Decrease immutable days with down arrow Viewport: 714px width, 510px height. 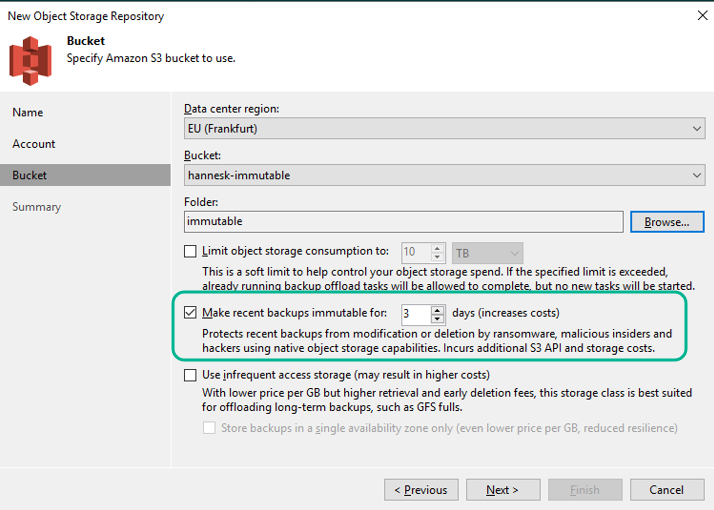[437, 319]
